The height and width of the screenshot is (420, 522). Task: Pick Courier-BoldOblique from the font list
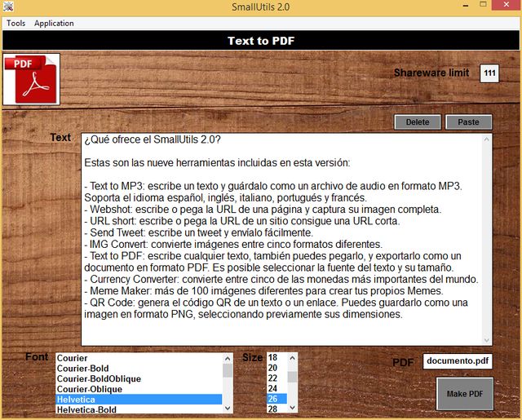coord(98,379)
